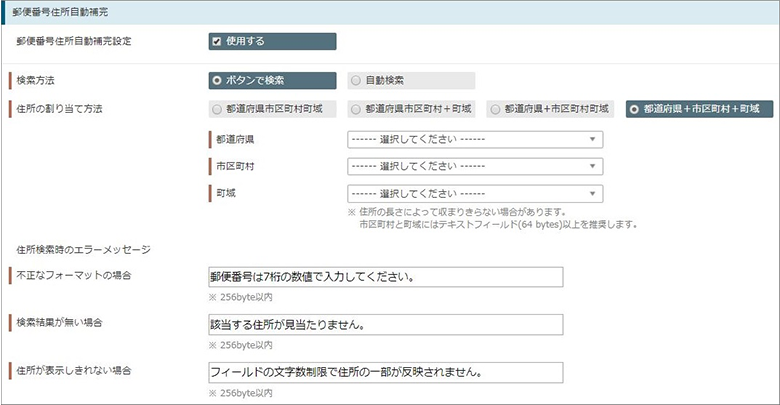Click the 市区町村 dropdown arrow

(592, 166)
